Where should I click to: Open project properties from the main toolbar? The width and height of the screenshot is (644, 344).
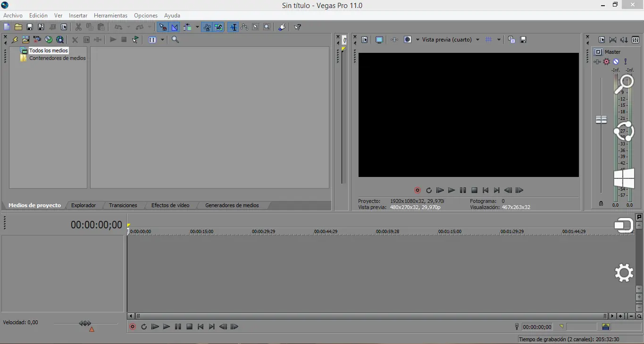pyautogui.click(x=64, y=27)
